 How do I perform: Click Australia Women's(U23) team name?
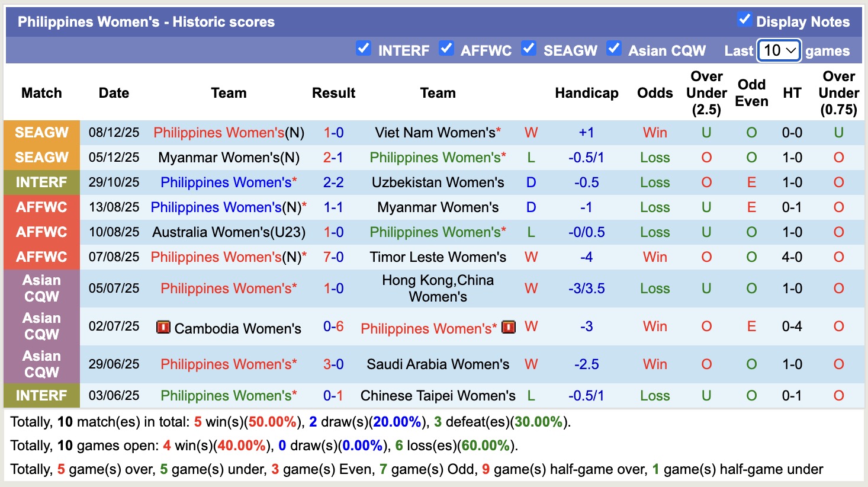[229, 232]
